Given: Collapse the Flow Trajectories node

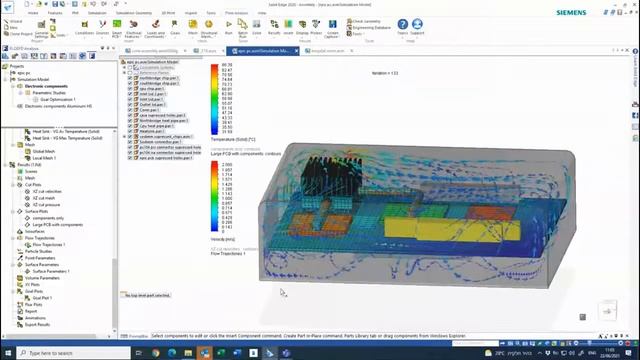Looking at the screenshot, I should (13, 238).
